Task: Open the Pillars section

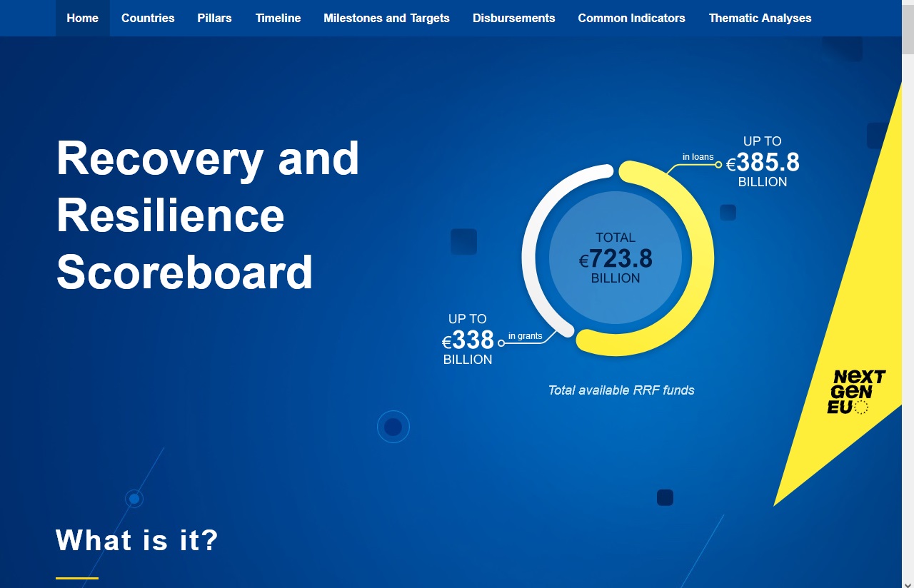Action: (214, 18)
